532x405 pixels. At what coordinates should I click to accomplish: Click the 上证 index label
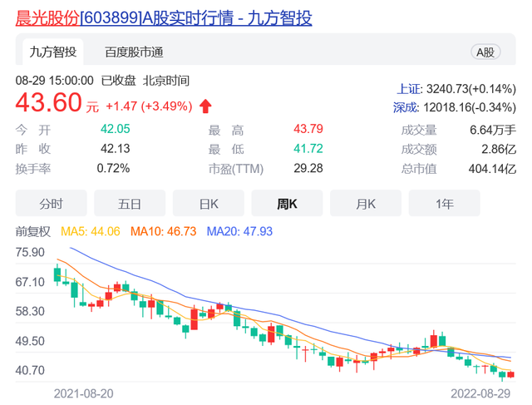(407, 89)
